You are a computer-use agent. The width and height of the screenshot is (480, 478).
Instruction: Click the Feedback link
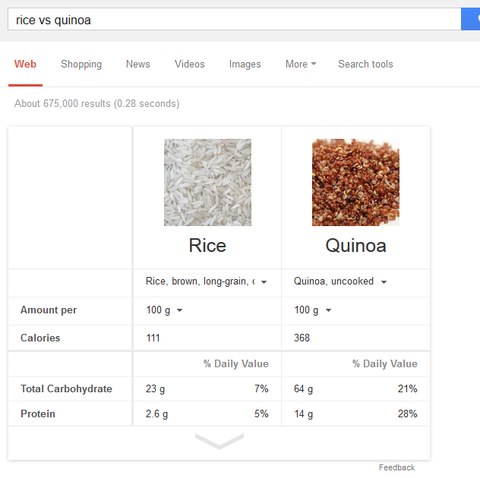click(x=397, y=467)
